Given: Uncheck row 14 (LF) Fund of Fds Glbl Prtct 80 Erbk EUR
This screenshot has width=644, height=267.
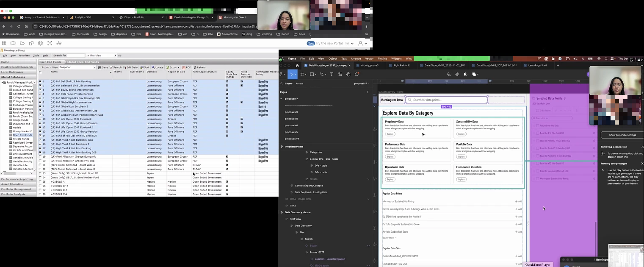Looking at the screenshot, I should pos(40,136).
